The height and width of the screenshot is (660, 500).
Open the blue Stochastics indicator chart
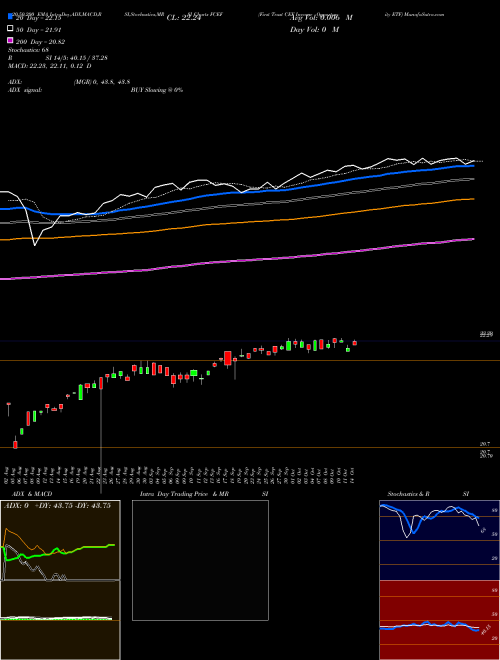coord(439,540)
